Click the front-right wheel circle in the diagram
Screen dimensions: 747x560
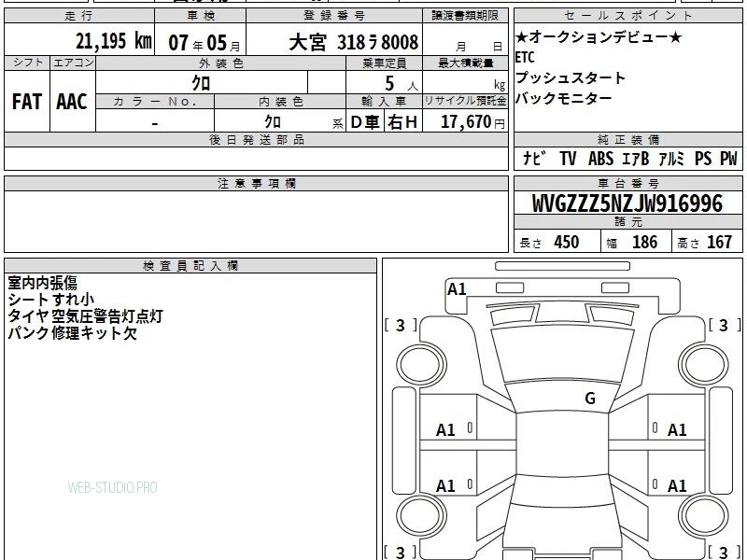point(704,365)
